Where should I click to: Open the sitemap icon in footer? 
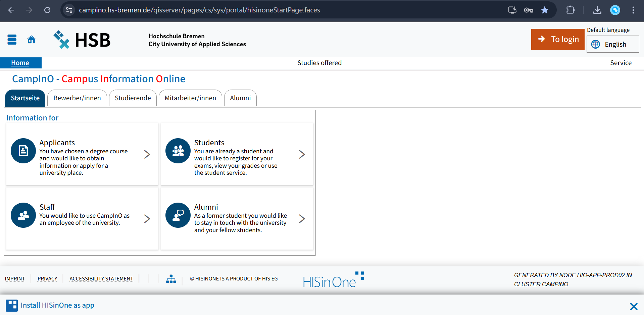(x=171, y=279)
